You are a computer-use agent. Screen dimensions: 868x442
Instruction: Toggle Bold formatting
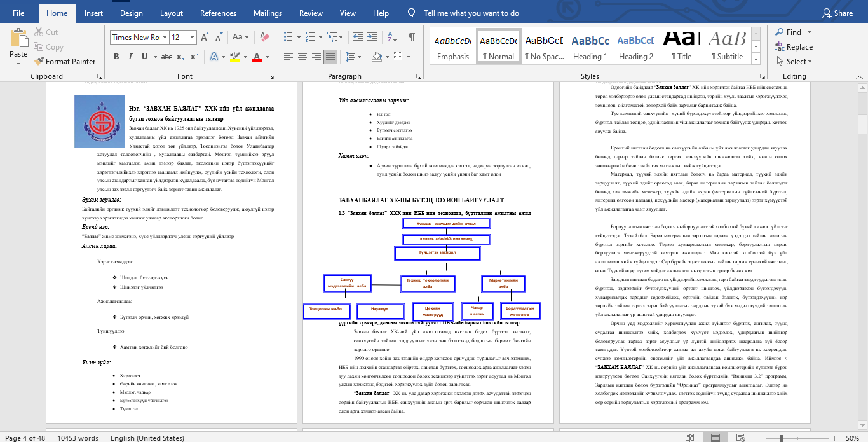click(x=116, y=57)
